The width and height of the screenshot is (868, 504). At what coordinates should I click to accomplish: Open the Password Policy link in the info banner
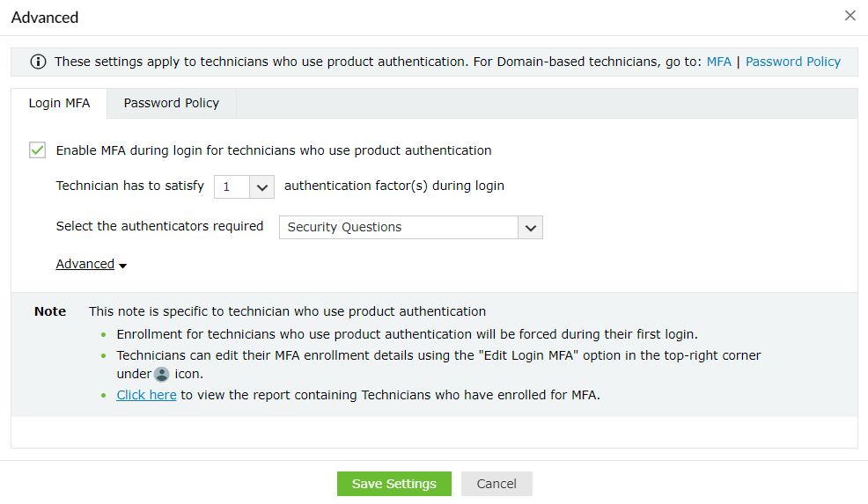click(793, 62)
